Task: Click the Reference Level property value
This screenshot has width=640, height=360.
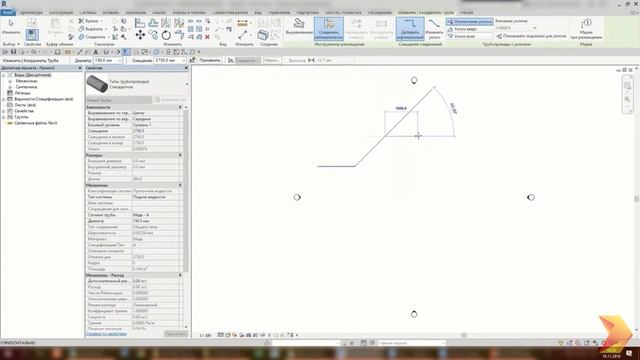Action: (x=156, y=125)
